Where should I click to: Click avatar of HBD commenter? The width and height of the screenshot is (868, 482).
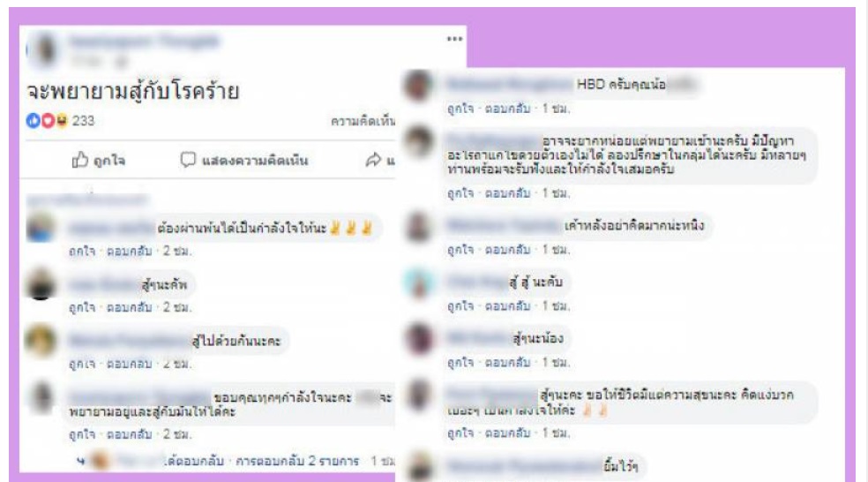pyautogui.click(x=418, y=86)
